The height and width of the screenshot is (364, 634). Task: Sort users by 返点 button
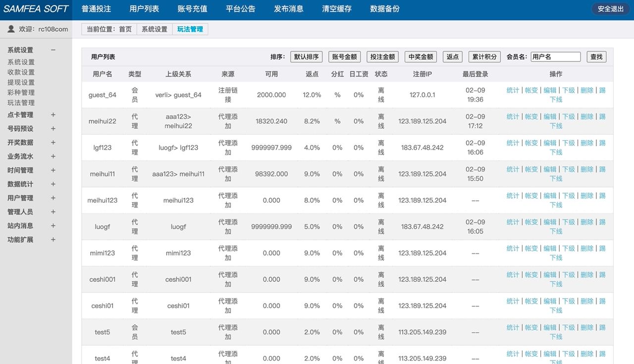tap(453, 57)
